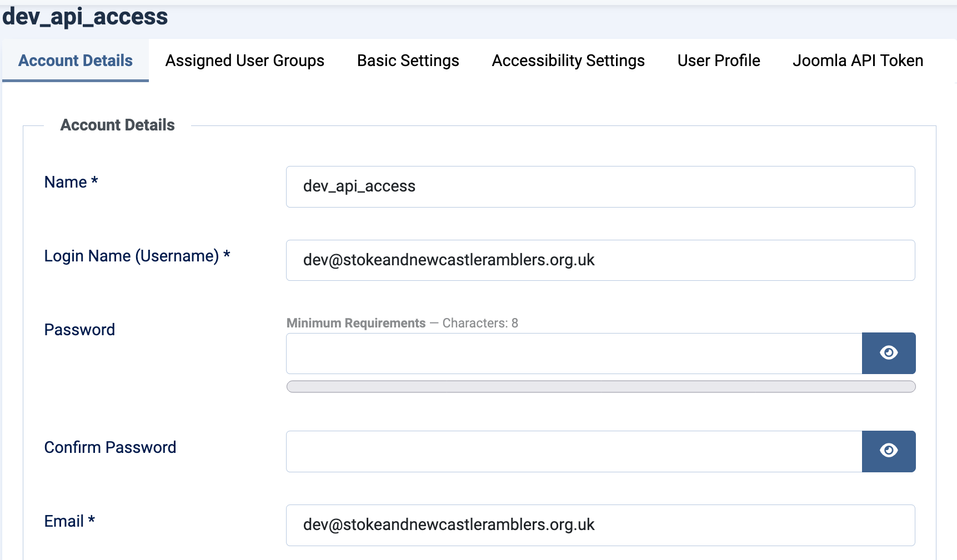Switch to Assigned User Groups tab
The width and height of the screenshot is (957, 560).
[245, 60]
